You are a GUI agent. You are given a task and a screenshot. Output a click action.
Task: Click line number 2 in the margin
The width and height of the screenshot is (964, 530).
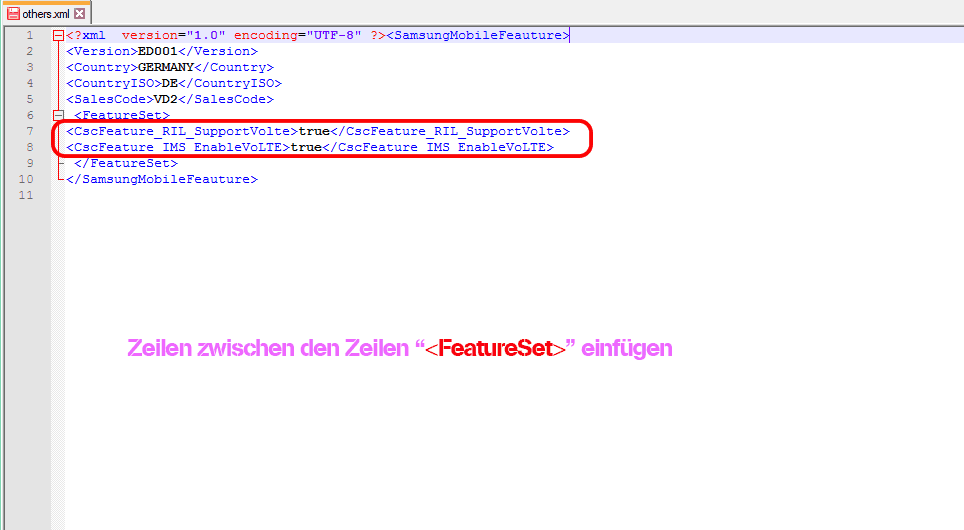pos(30,51)
